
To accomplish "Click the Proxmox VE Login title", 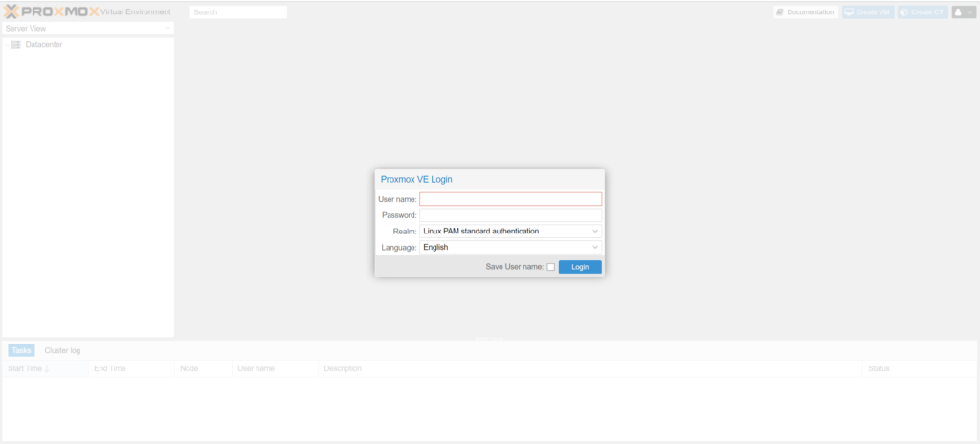I will coord(416,180).
